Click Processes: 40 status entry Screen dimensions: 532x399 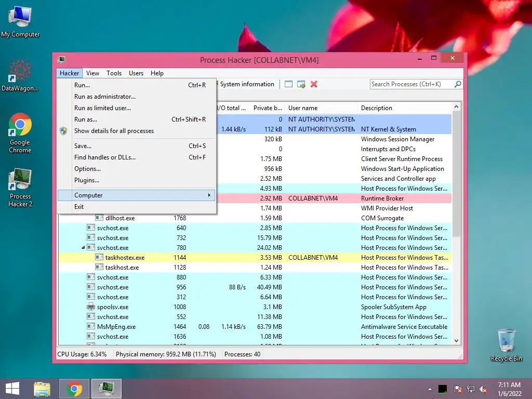tap(242, 354)
